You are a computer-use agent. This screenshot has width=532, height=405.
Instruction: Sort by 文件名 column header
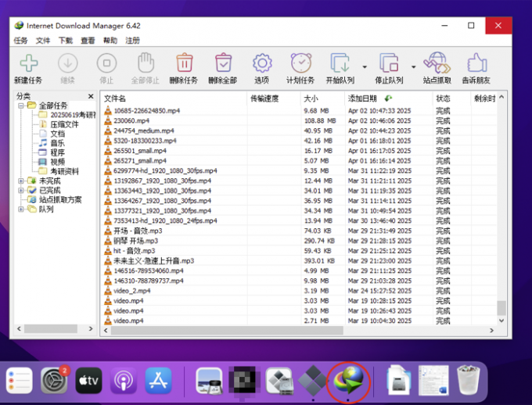174,99
